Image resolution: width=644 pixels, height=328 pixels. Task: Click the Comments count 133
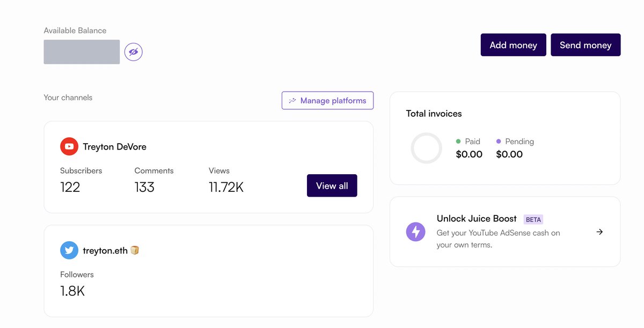(x=144, y=187)
